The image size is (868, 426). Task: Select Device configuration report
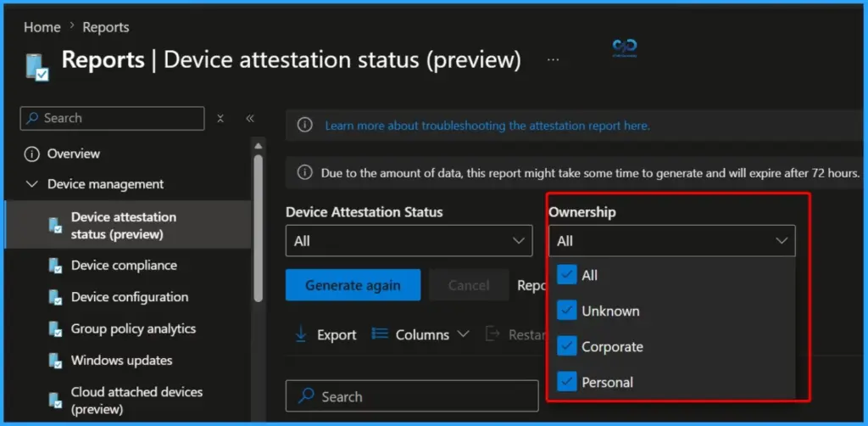pos(130,297)
